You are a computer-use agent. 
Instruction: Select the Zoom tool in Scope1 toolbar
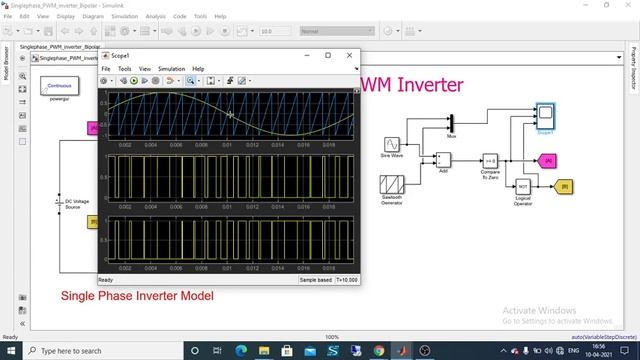coord(190,81)
